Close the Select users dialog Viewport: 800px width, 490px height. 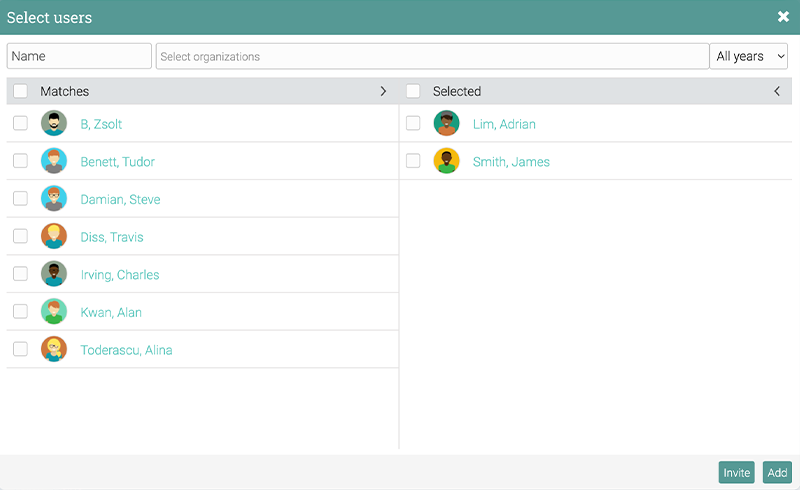pos(783,17)
